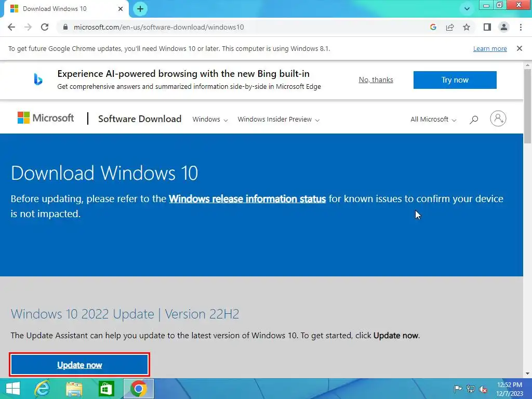The image size is (532, 399).
Task: Expand the All Microsoft menu
Action: [433, 119]
